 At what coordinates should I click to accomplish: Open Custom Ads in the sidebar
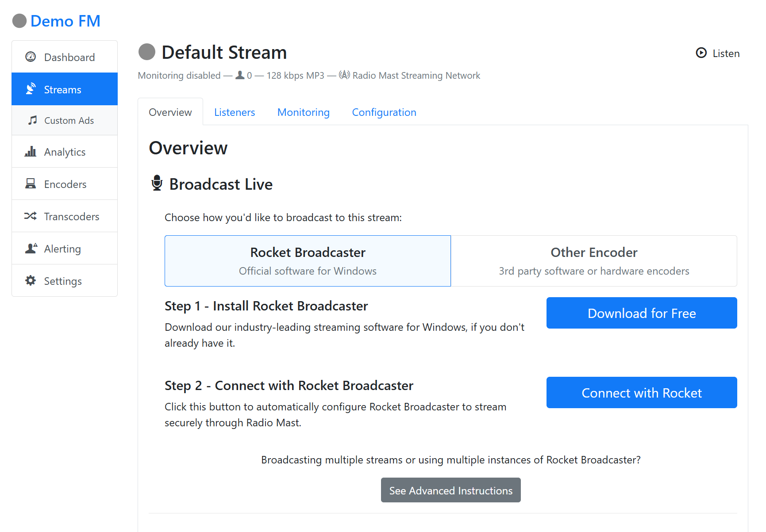click(x=65, y=120)
